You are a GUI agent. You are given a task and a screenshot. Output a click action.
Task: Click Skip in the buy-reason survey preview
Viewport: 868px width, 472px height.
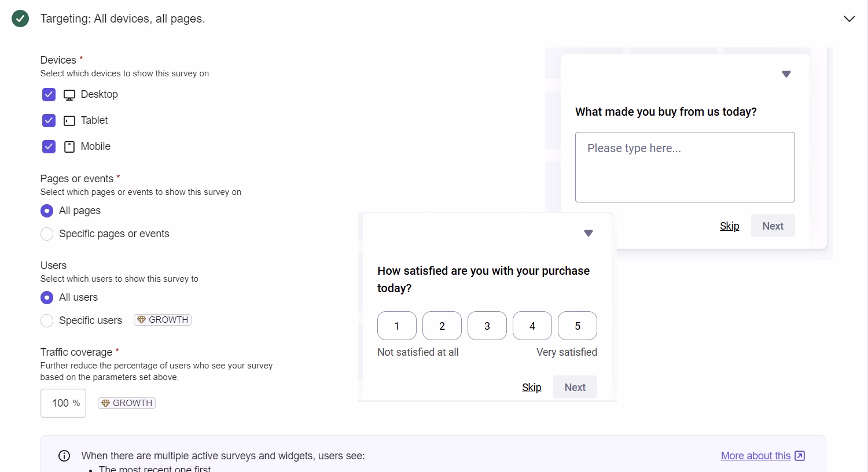coord(730,226)
